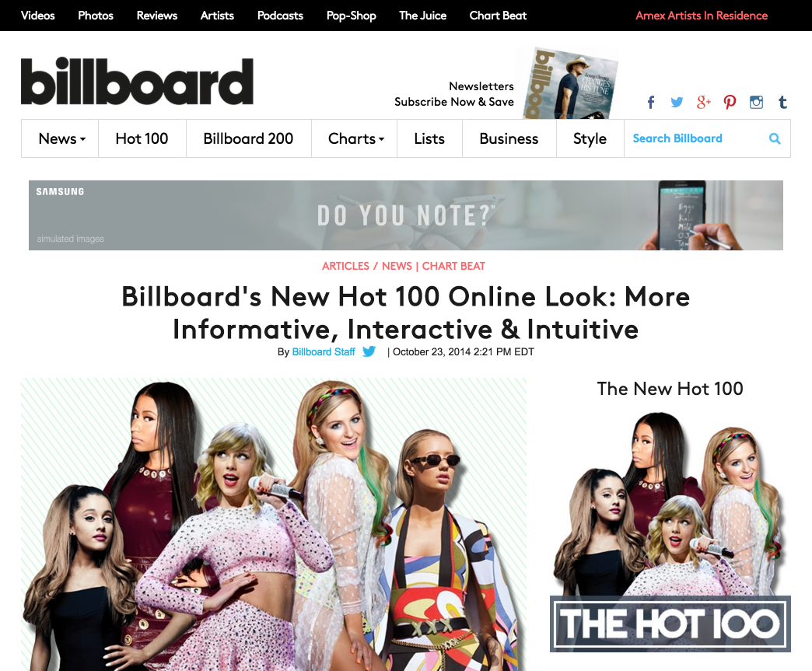Expand the Charts dropdown menu
The height and width of the screenshot is (671, 812).
pyautogui.click(x=355, y=138)
